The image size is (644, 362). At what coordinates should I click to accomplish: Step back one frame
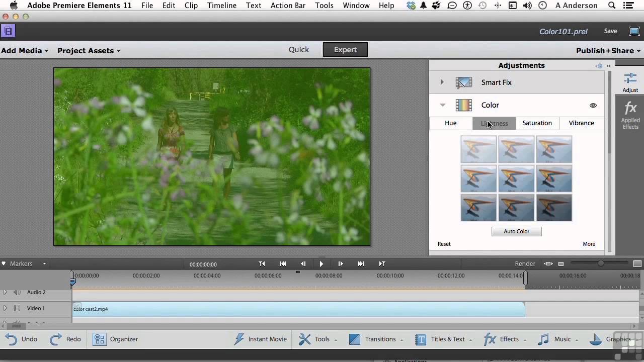click(303, 264)
